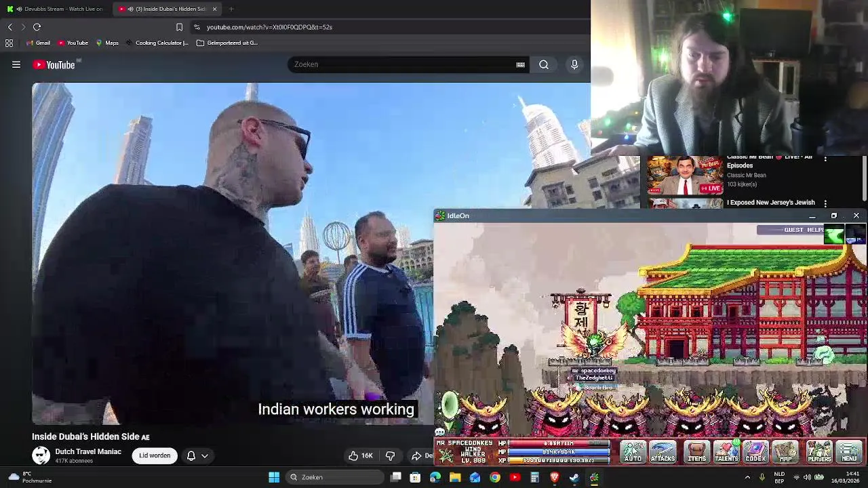This screenshot has height=488, width=868.
Task: Open the on-screen keyboard icon in search
Action: [x=520, y=64]
